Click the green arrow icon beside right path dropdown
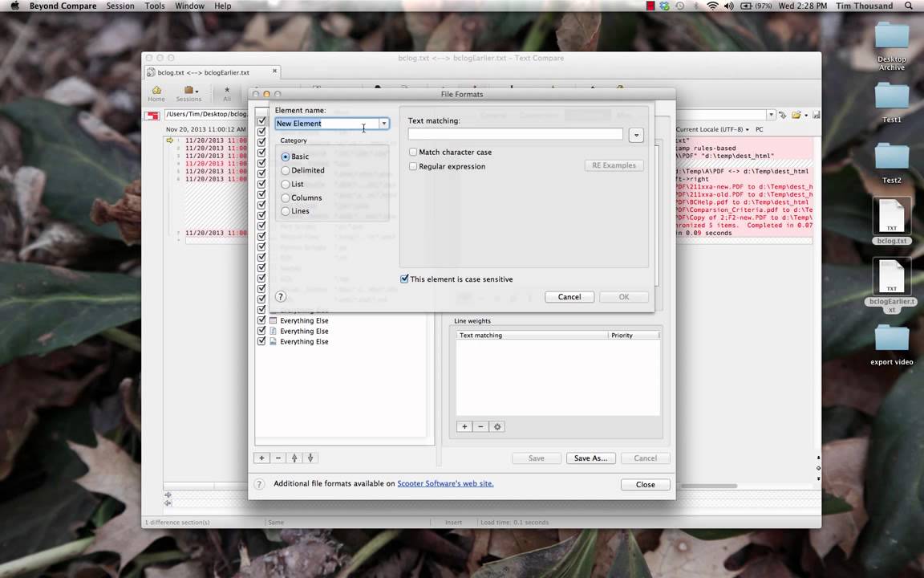Viewport: 924px width, 578px height. [x=783, y=115]
